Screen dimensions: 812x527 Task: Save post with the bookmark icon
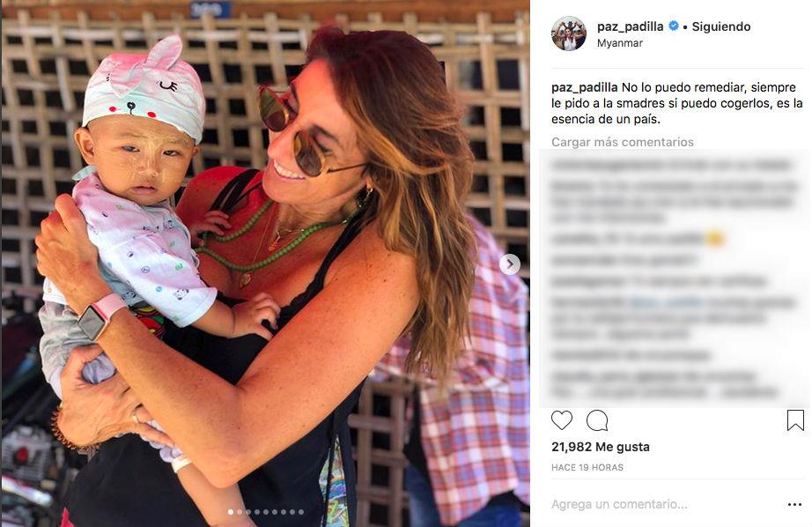[795, 420]
